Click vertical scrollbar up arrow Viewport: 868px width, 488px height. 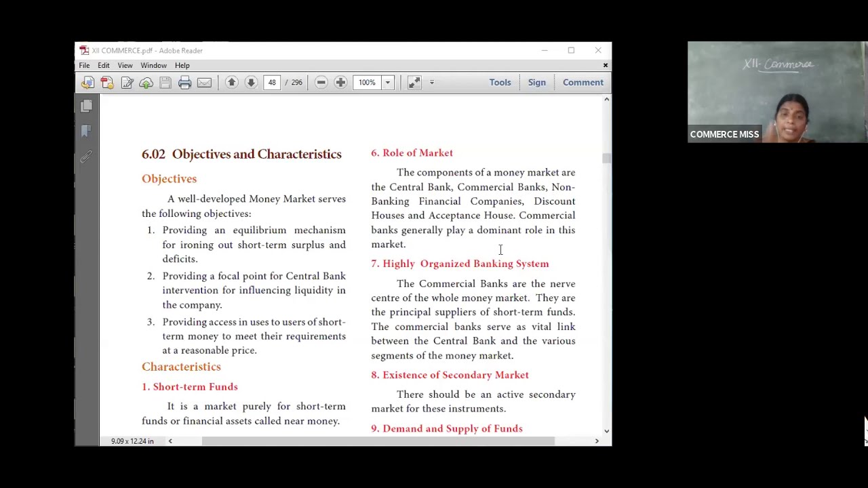pos(606,100)
